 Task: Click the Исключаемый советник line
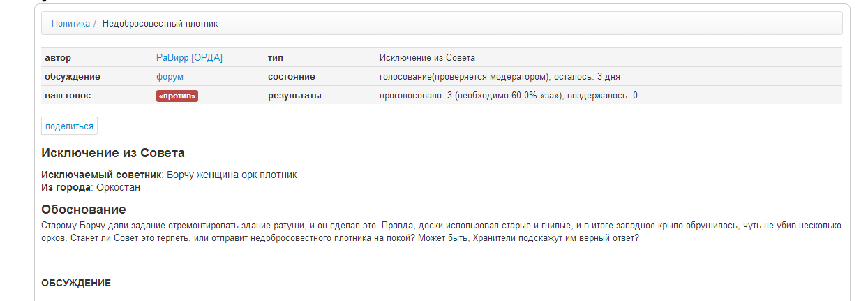click(169, 175)
